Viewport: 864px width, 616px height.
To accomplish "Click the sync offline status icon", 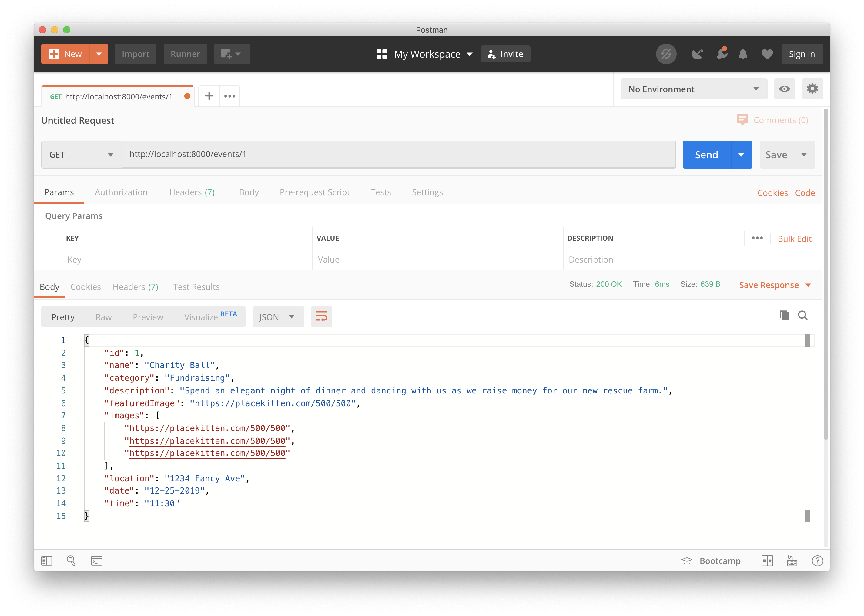I will pyautogui.click(x=666, y=54).
